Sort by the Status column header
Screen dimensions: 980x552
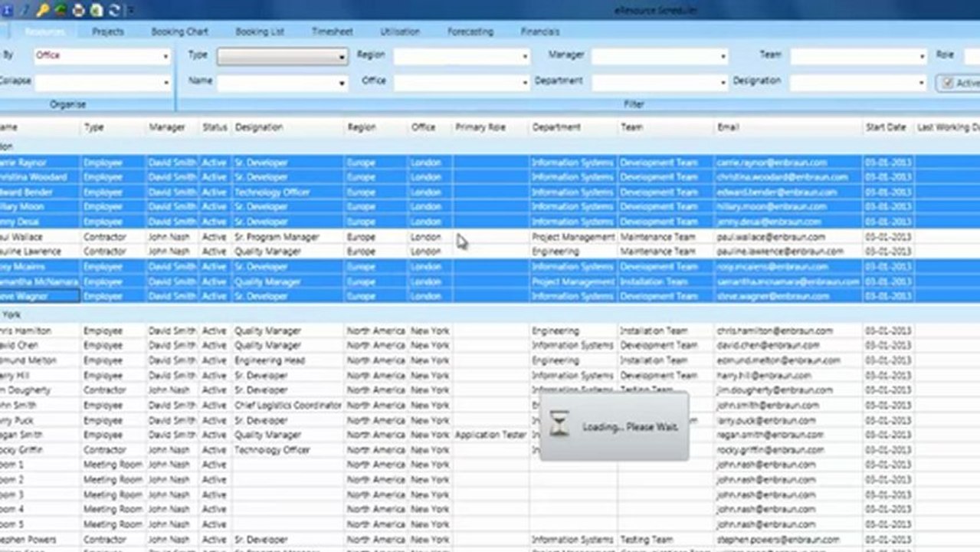pyautogui.click(x=215, y=127)
